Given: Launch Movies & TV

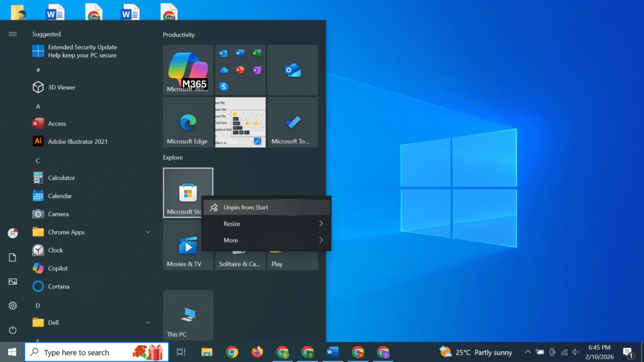Looking at the screenshot, I should coord(187,248).
